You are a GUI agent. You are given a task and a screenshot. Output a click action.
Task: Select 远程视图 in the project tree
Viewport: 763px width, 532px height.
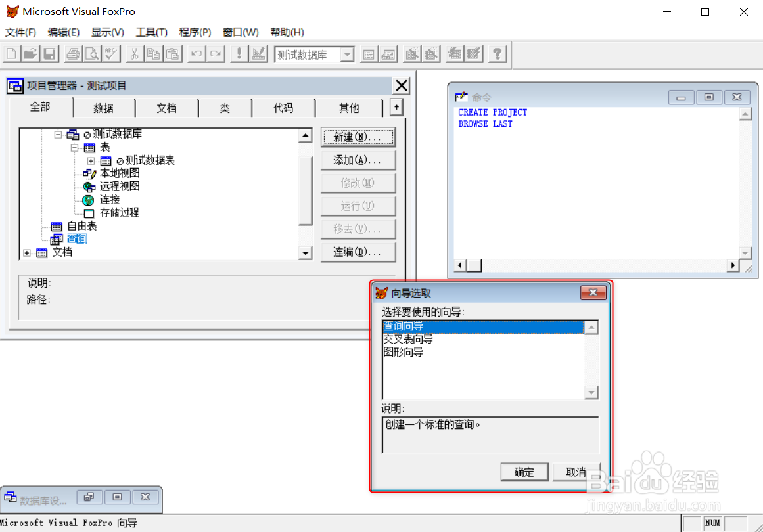120,187
